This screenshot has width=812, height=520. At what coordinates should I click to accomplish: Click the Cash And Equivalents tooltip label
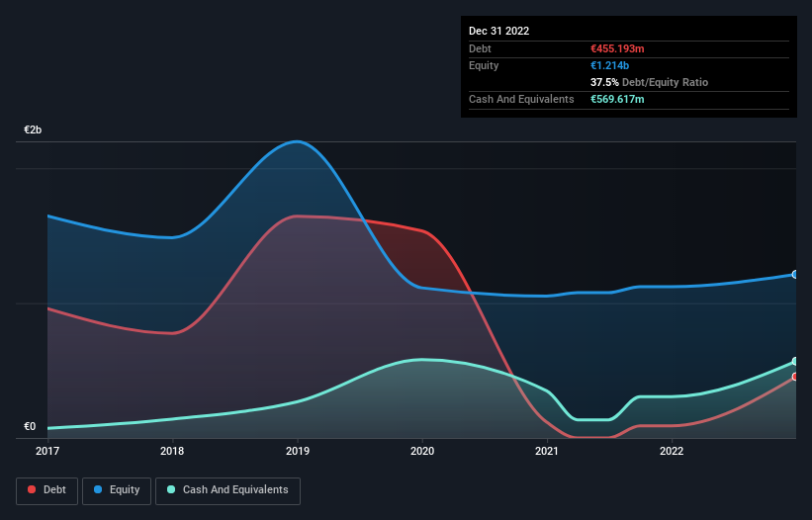click(x=521, y=99)
